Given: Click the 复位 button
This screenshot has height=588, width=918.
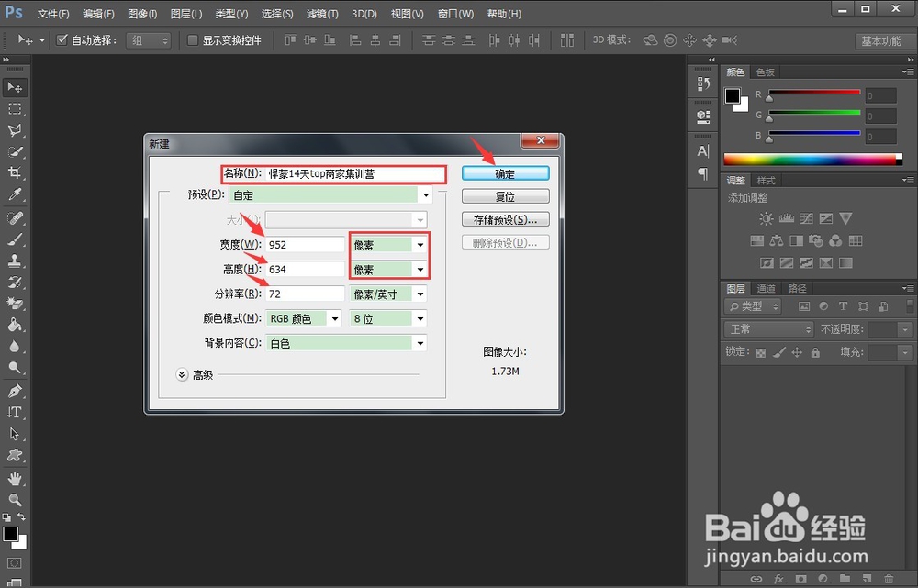Looking at the screenshot, I should (x=505, y=196).
